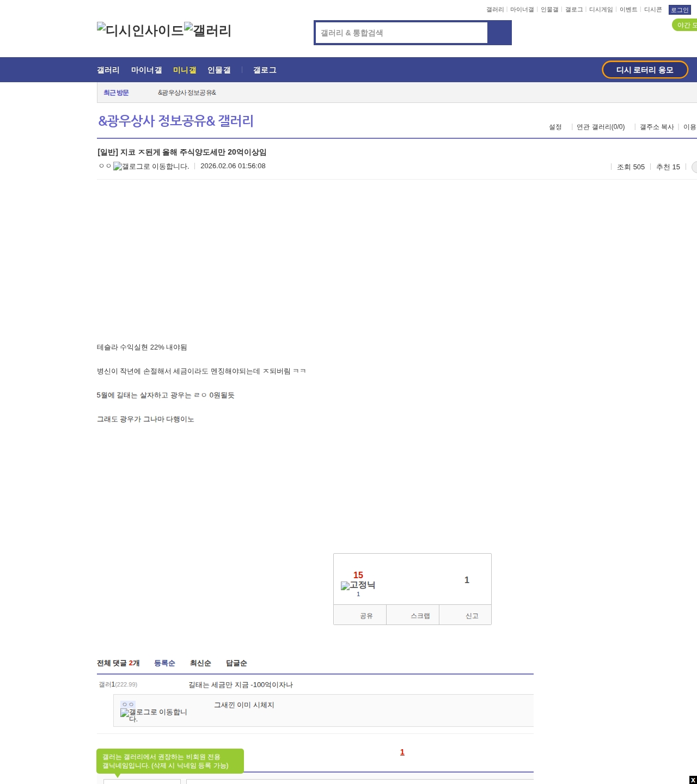Sort comments by 답글순

coord(236,663)
